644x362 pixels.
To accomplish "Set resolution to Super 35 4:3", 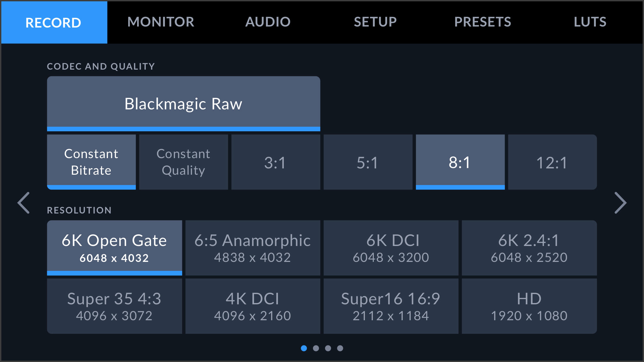I will click(x=114, y=306).
